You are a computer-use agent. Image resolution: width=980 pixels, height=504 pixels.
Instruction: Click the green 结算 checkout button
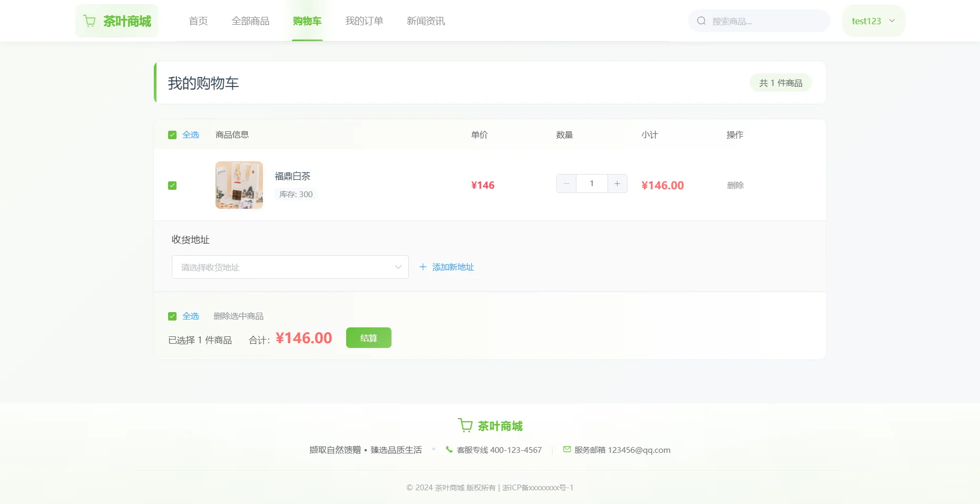coord(368,337)
